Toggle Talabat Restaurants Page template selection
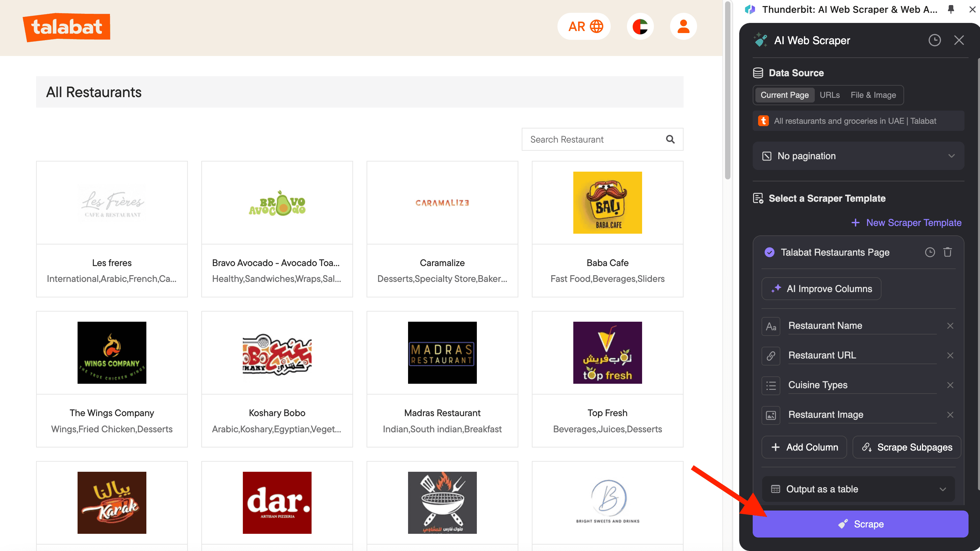This screenshot has width=980, height=551. [x=769, y=252]
